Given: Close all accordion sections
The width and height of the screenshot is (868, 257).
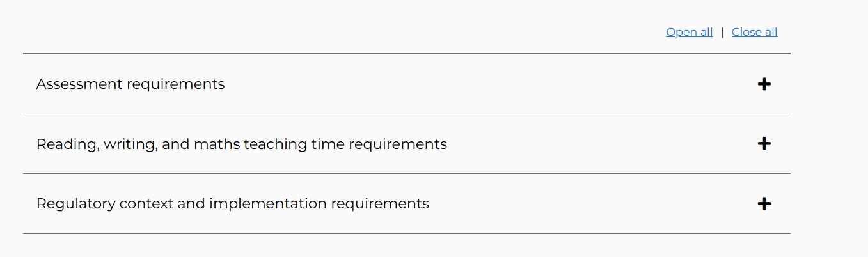Looking at the screenshot, I should [x=754, y=32].
